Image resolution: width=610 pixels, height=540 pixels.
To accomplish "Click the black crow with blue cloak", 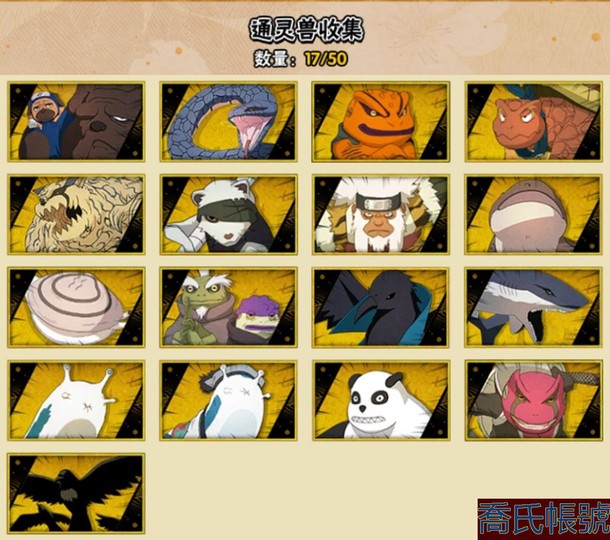I will coord(380,307).
